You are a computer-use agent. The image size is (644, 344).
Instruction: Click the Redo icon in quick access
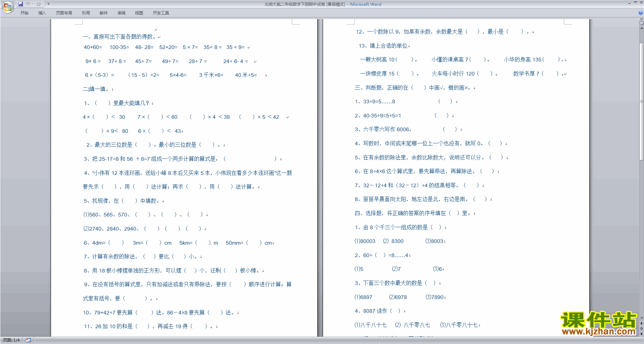(39, 4)
